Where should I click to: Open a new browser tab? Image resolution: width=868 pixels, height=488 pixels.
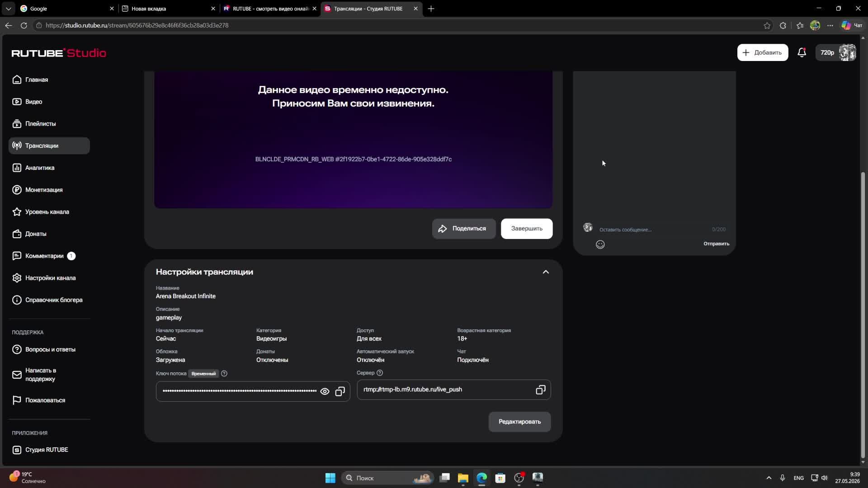click(431, 9)
